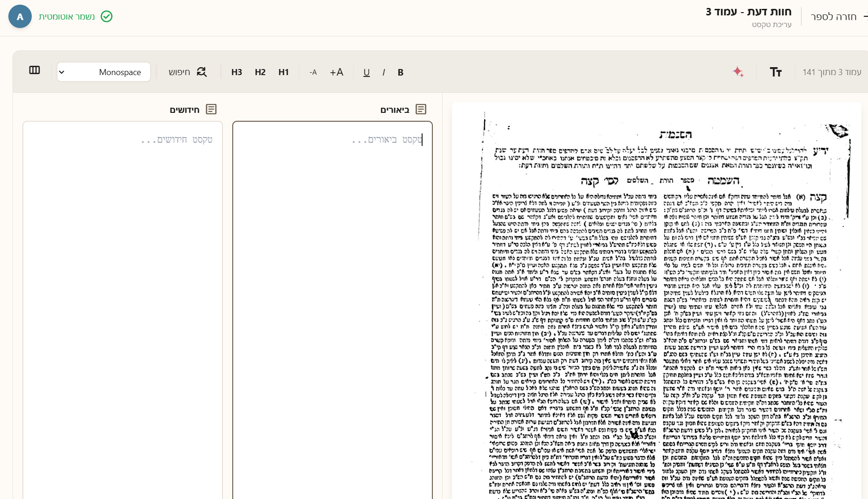Screen dimensions: 868x499
Task: Toggle italic formatting
Action: tap(384, 72)
